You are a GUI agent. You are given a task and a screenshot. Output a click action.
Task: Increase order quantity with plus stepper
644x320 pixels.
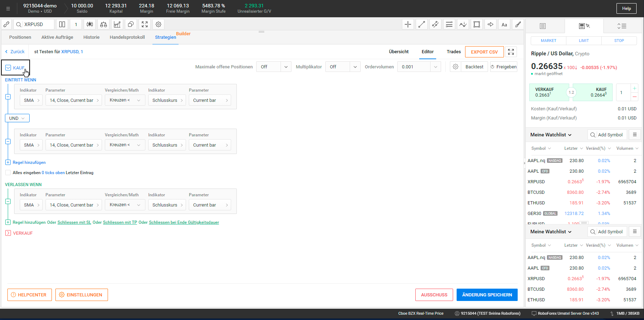coord(634,88)
